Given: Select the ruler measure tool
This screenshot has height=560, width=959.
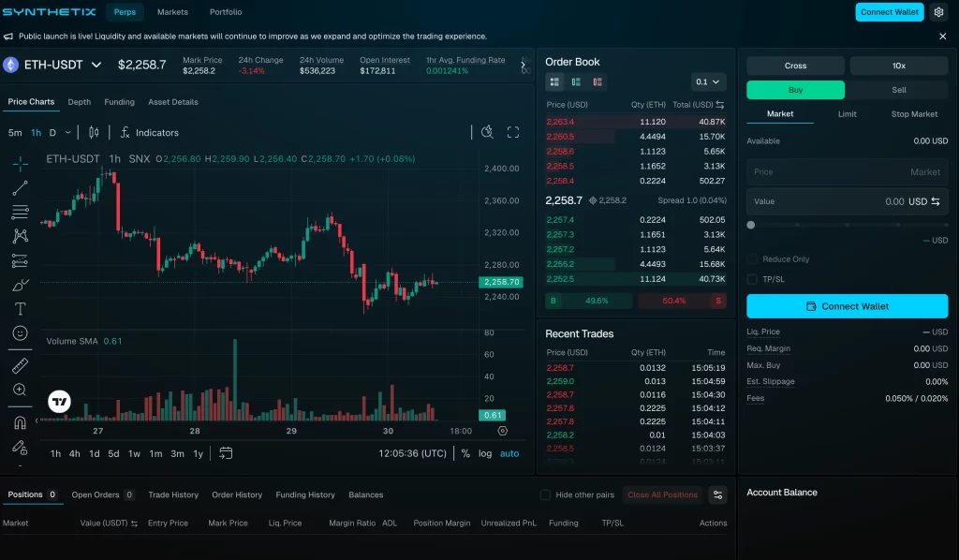Looking at the screenshot, I should (21, 365).
